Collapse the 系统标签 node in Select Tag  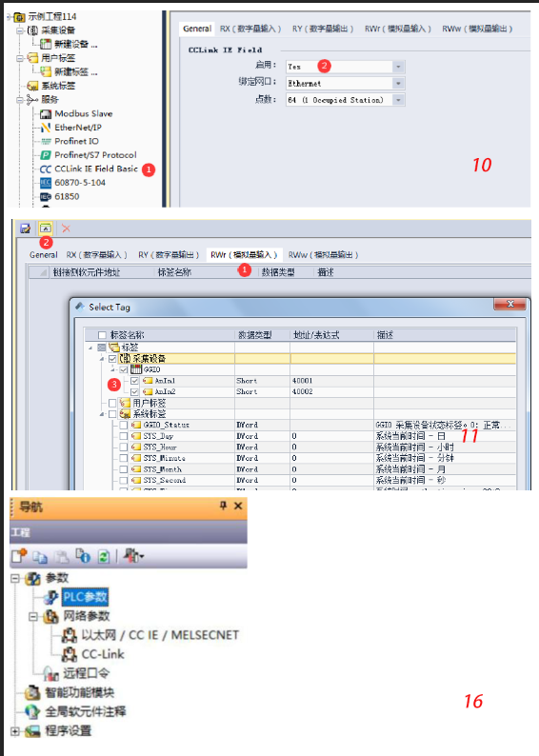click(102, 414)
